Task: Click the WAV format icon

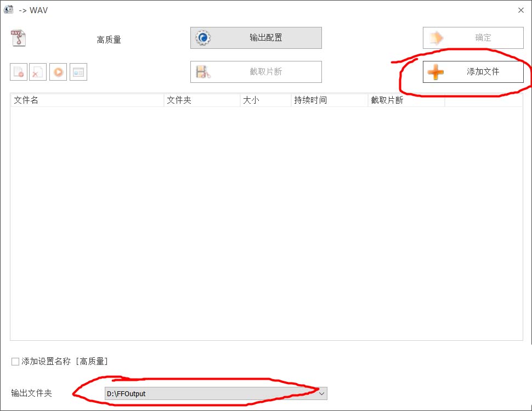Action: pyautogui.click(x=18, y=38)
